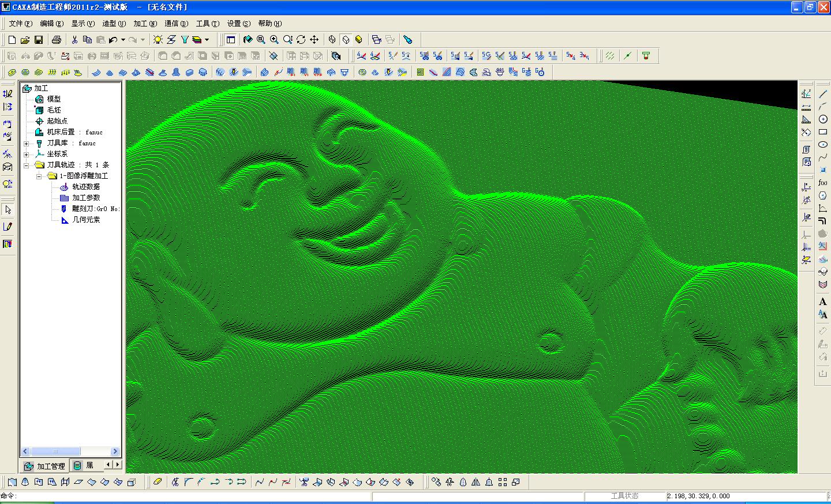Click the green concentric-squares contour toolpath icon
This screenshot has width=831, height=504.
pos(420,72)
